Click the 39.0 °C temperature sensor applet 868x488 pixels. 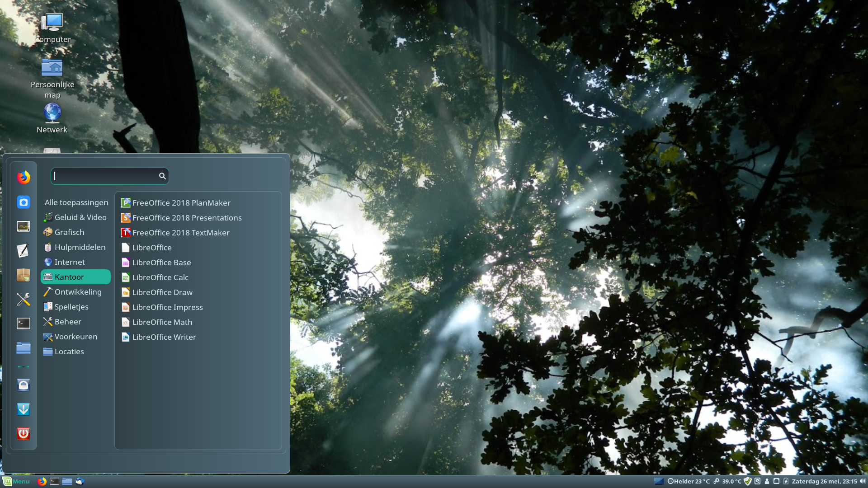(x=727, y=481)
